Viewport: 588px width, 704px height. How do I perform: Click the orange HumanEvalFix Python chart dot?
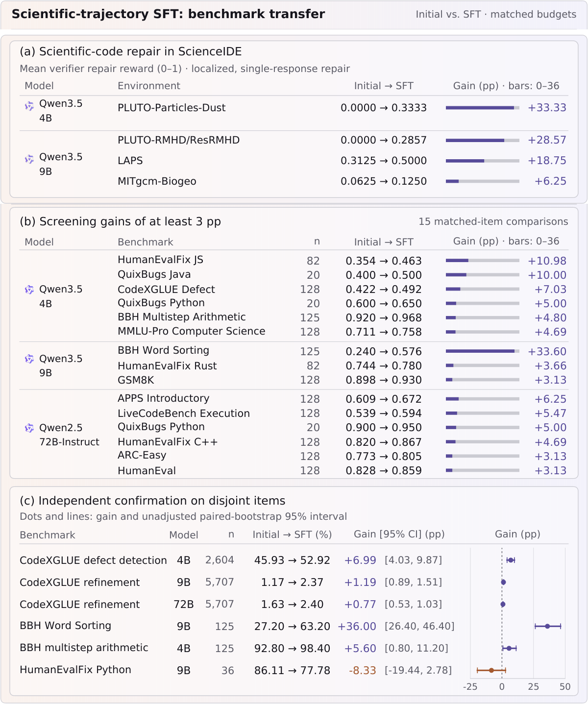(x=491, y=670)
